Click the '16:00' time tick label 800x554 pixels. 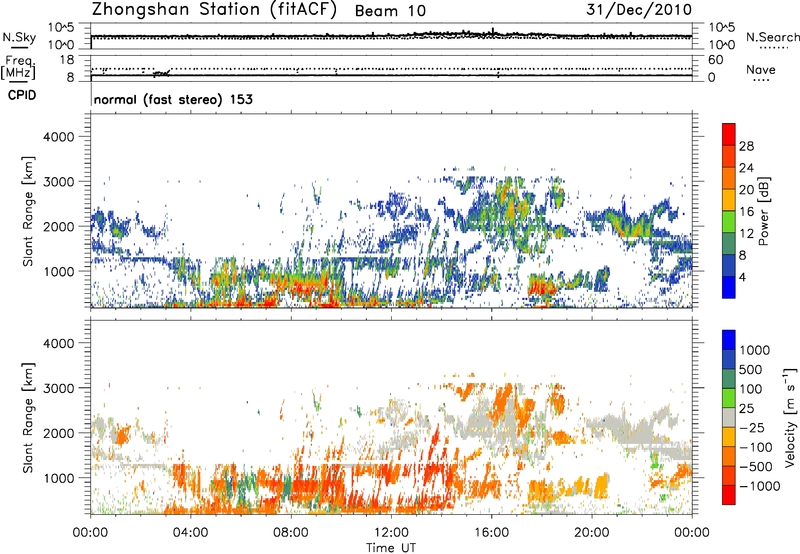coord(491,533)
